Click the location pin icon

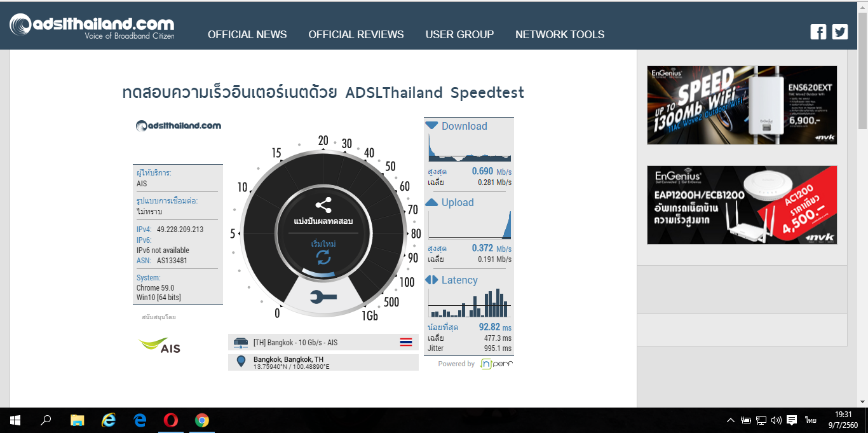pos(241,362)
